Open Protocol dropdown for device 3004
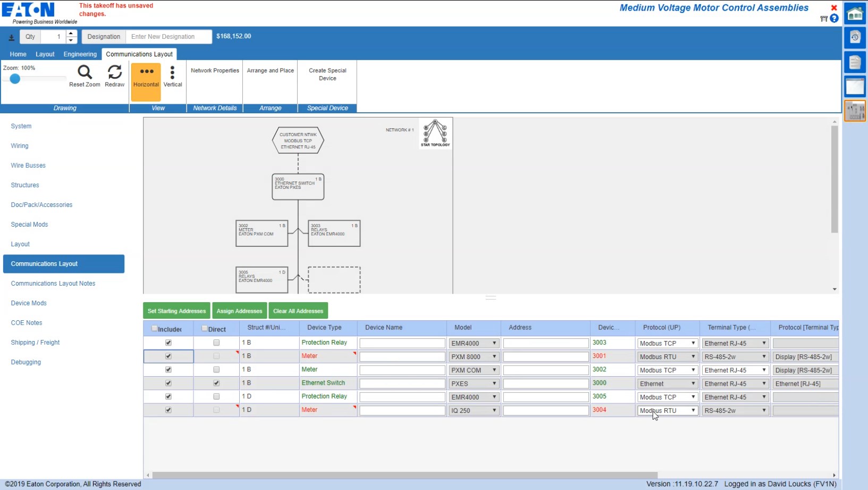868x490 pixels. (x=668, y=410)
